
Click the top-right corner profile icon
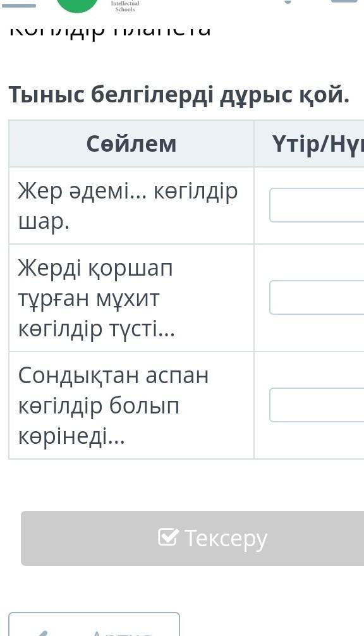(344, 1)
